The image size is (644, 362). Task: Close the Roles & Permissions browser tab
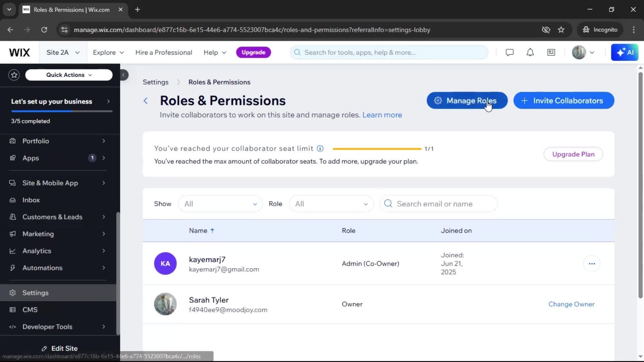click(x=120, y=9)
